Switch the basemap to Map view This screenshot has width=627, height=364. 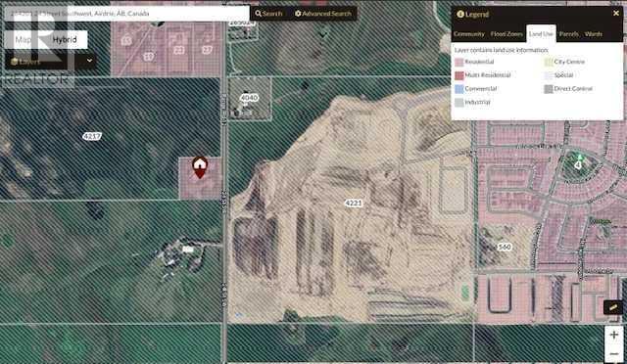24,39
